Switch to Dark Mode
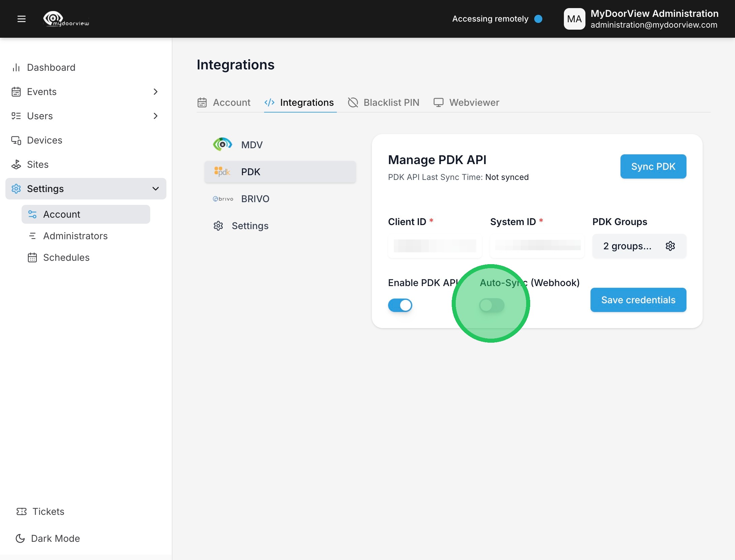This screenshot has width=735, height=560. click(x=55, y=538)
